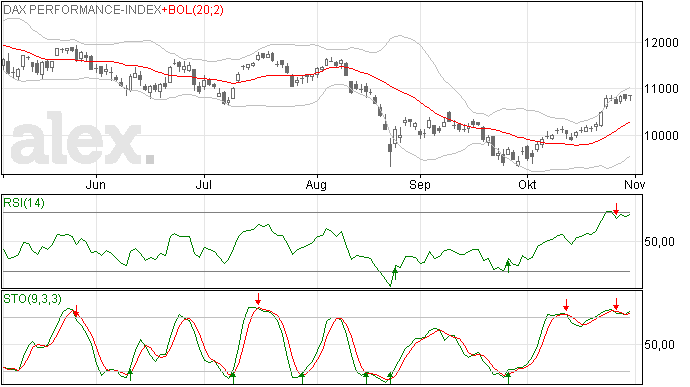The width and height of the screenshot is (690, 387).
Task: Click the 10000 price axis label
Action: (661, 136)
